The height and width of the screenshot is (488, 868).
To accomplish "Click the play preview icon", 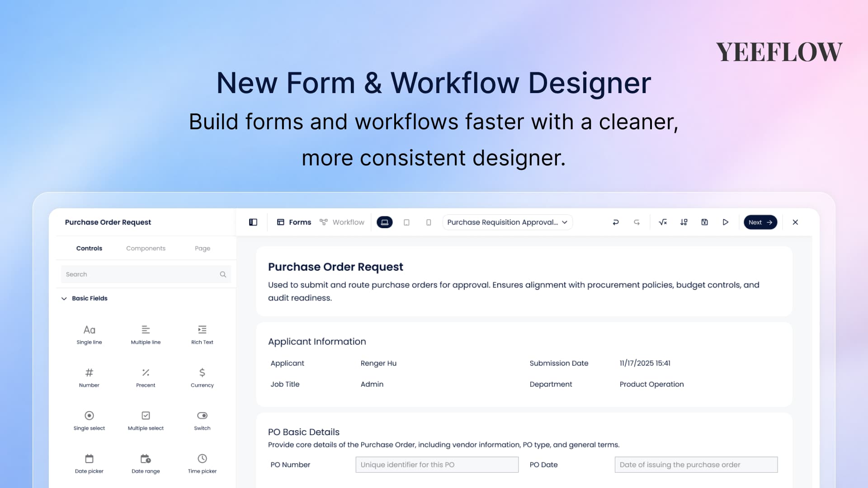I will [x=725, y=222].
